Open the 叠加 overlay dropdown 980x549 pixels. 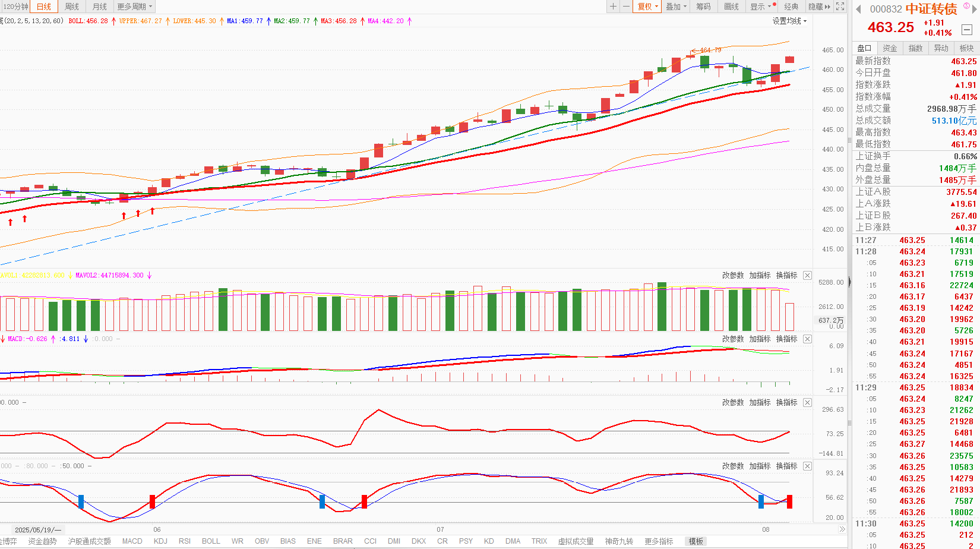[676, 7]
